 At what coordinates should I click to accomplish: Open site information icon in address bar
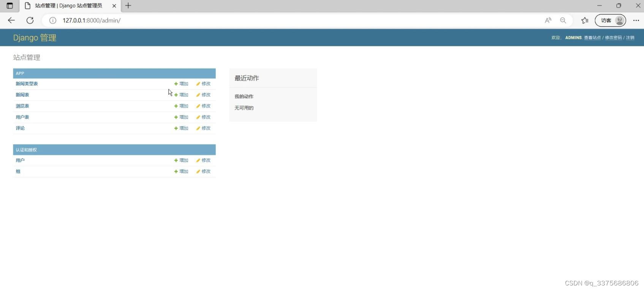[53, 20]
